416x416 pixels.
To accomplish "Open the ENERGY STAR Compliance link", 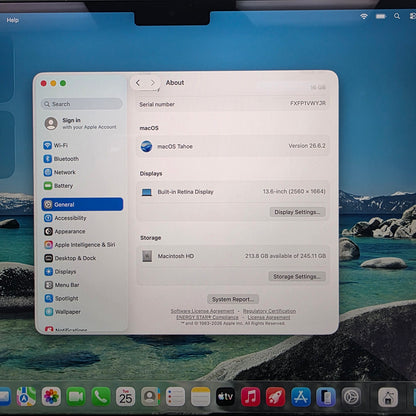I will [x=207, y=317].
